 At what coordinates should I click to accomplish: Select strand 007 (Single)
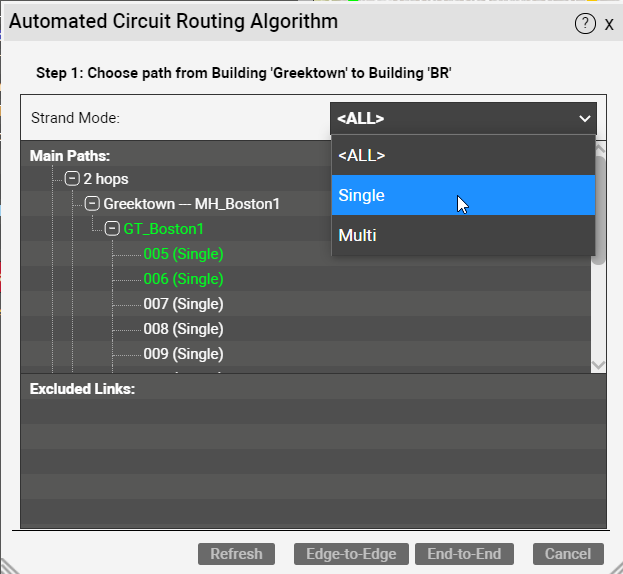[183, 304]
